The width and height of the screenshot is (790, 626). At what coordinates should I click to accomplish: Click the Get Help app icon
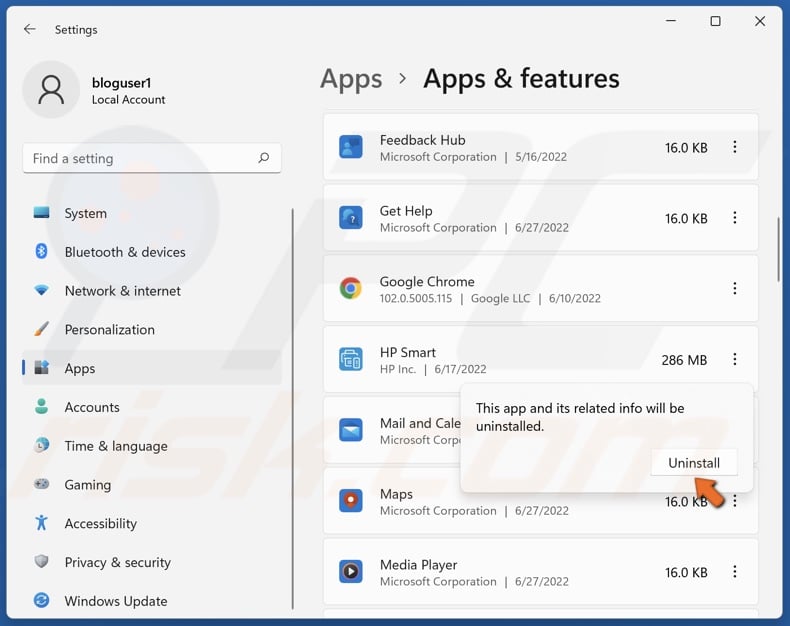click(351, 218)
